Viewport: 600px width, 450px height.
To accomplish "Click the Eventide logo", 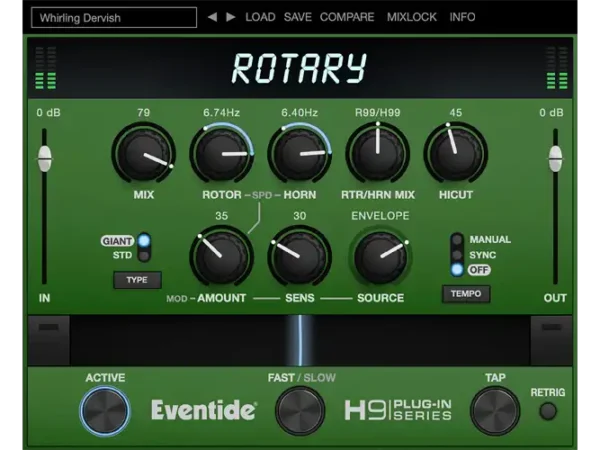I will tap(204, 410).
